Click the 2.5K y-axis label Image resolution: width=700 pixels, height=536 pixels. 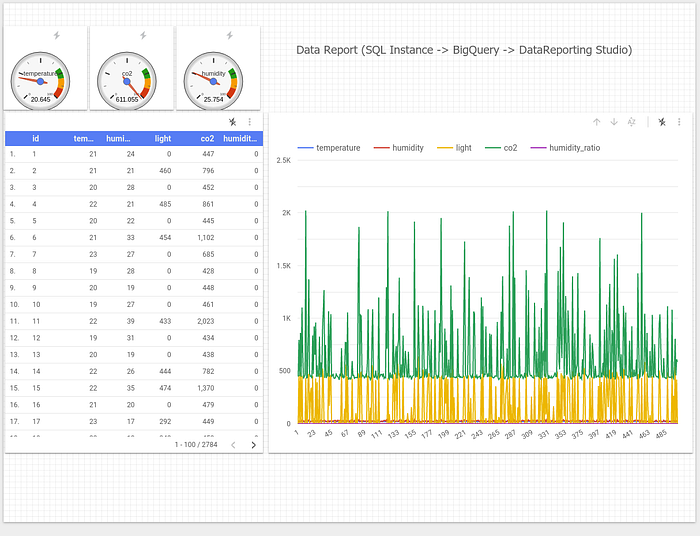pos(283,160)
